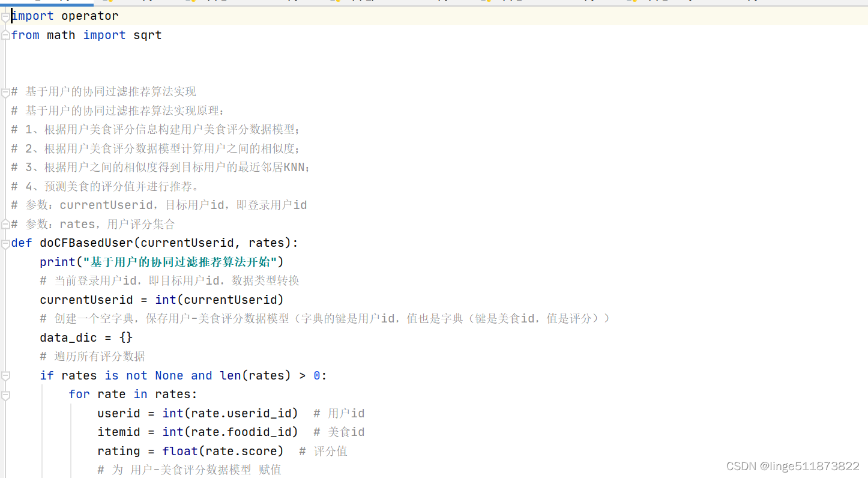The image size is (868, 478).
Task: Click comment '# 4、预测美食的评分值并进行推荐。'
Action: point(106,186)
